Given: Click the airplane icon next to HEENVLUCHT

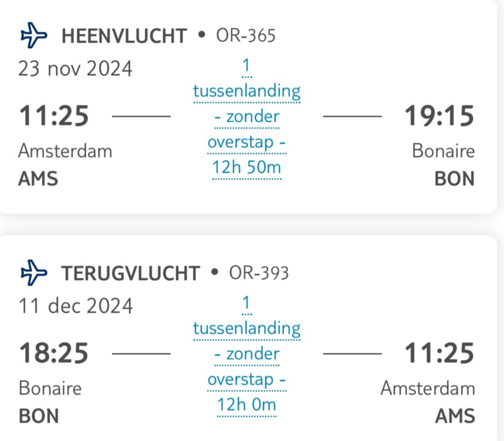Looking at the screenshot, I should [x=34, y=36].
